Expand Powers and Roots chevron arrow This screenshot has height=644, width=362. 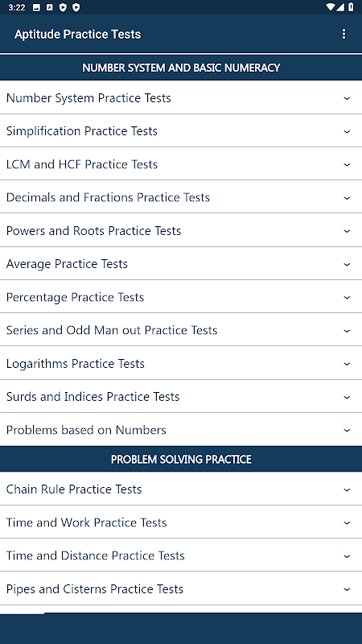[x=347, y=231]
